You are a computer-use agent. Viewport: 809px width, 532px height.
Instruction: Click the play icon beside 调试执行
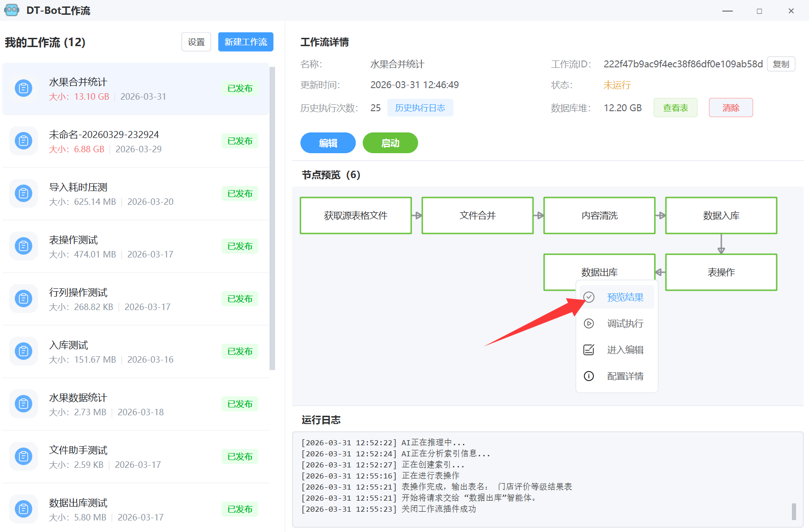589,323
